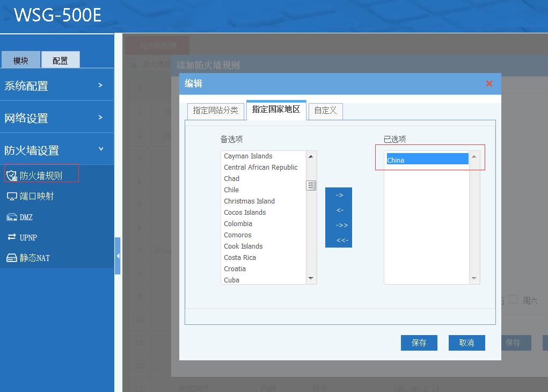Viewport: 548px width, 392px height.
Task: Remove all countries with double left arrow
Action: click(339, 240)
